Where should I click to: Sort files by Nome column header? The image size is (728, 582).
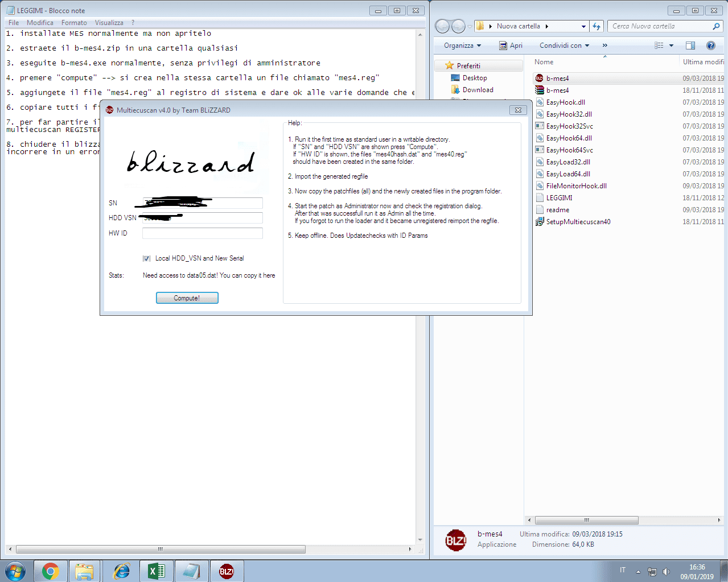pos(544,62)
